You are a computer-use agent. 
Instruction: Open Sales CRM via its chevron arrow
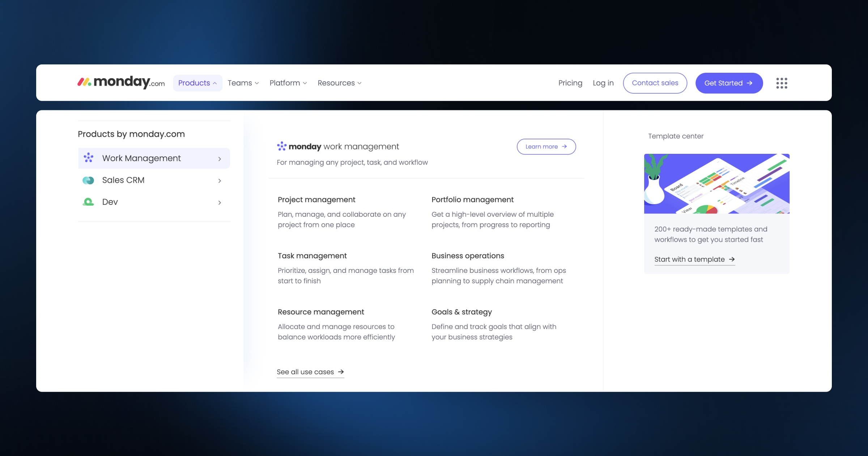[x=220, y=181]
